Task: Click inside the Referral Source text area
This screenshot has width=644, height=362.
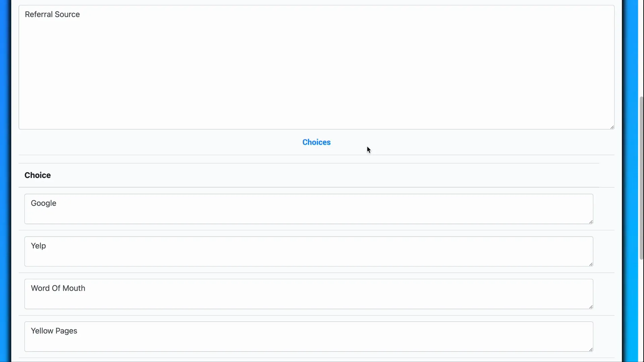Action: point(315,67)
